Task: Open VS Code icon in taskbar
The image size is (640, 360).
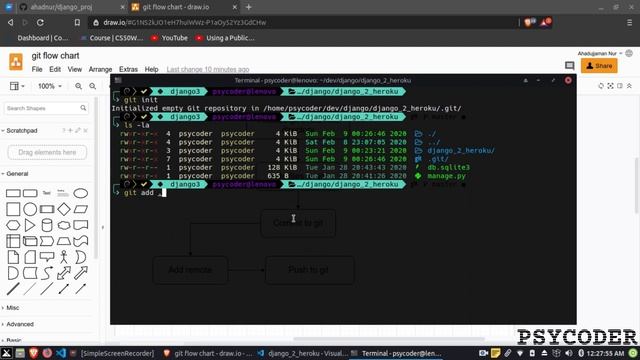Action: [61, 353]
